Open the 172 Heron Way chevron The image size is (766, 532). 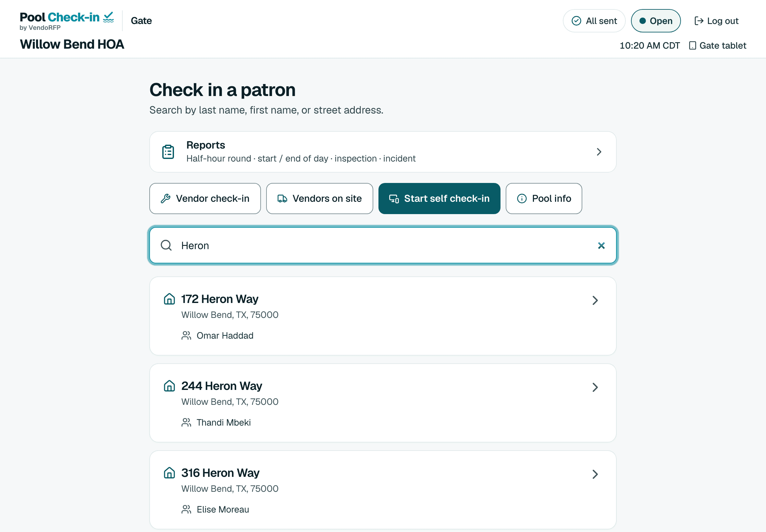[x=595, y=300]
